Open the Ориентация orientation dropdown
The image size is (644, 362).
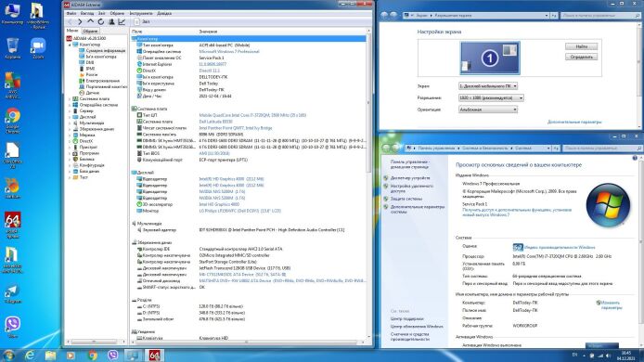click(x=488, y=110)
